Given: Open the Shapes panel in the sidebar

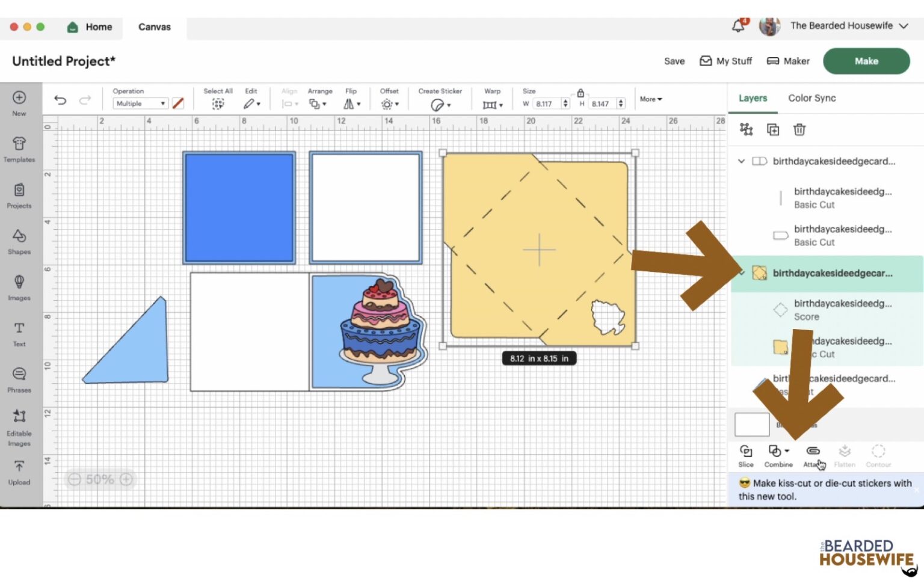Looking at the screenshot, I should (19, 241).
